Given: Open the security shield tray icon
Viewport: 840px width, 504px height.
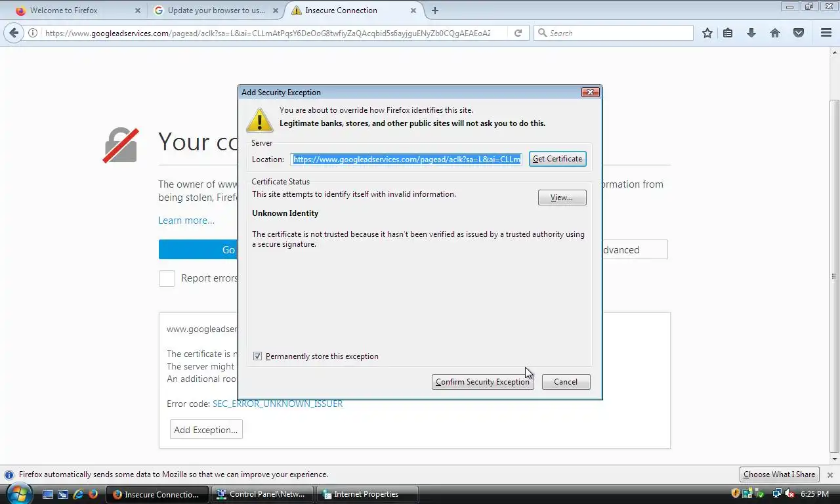Looking at the screenshot, I should point(735,493).
